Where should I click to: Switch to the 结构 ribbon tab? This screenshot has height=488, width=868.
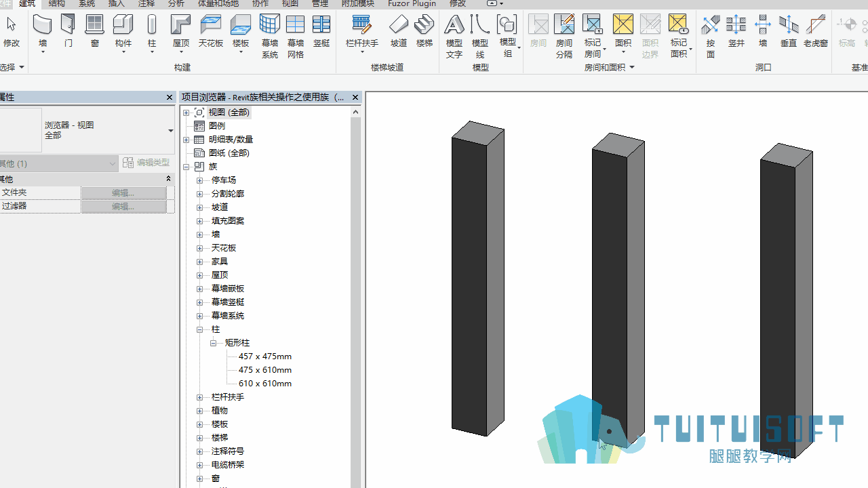pos(57,3)
